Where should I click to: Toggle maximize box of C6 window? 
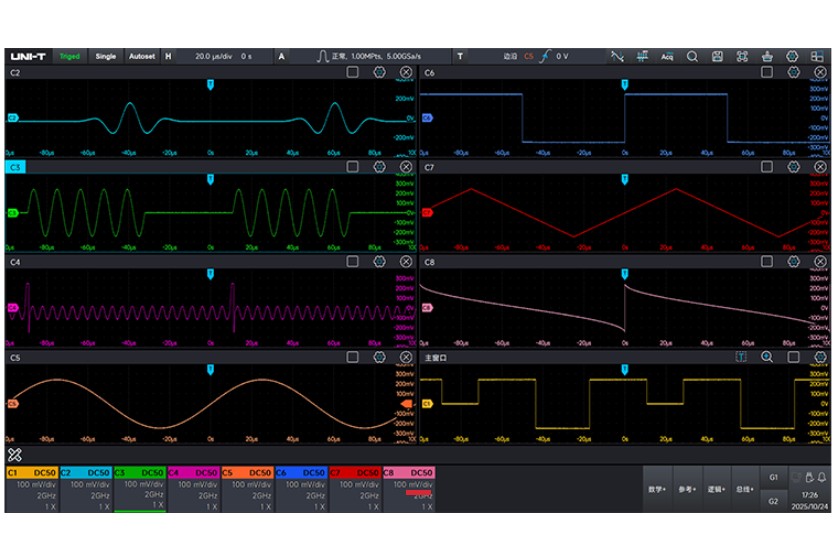tap(767, 73)
